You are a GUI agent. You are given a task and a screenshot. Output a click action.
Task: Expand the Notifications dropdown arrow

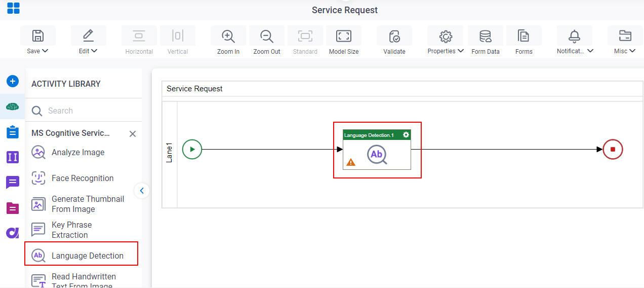pos(590,51)
